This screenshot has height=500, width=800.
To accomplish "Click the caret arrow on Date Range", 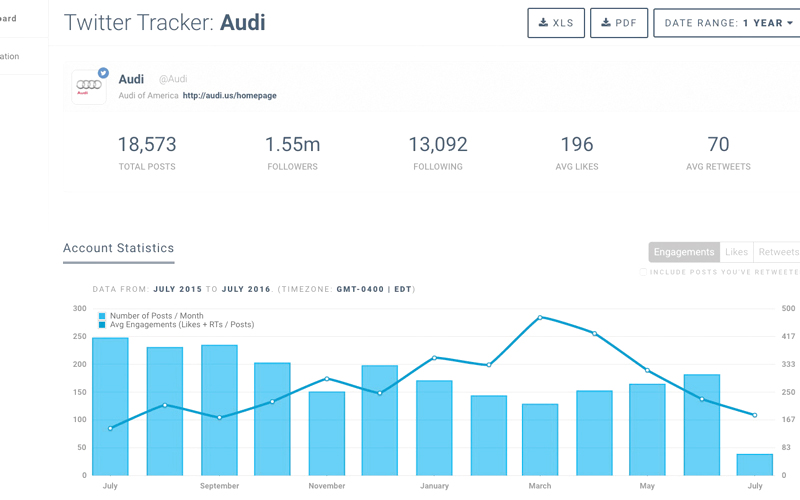I will tap(790, 23).
